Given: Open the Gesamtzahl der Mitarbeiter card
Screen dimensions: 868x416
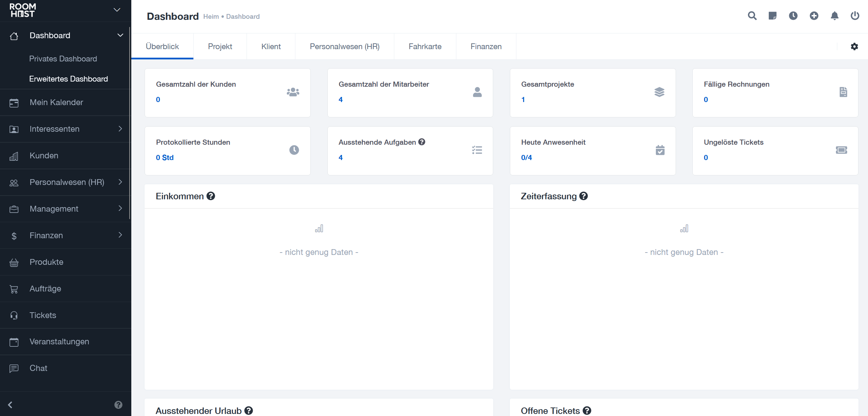Looking at the screenshot, I should pos(410,92).
